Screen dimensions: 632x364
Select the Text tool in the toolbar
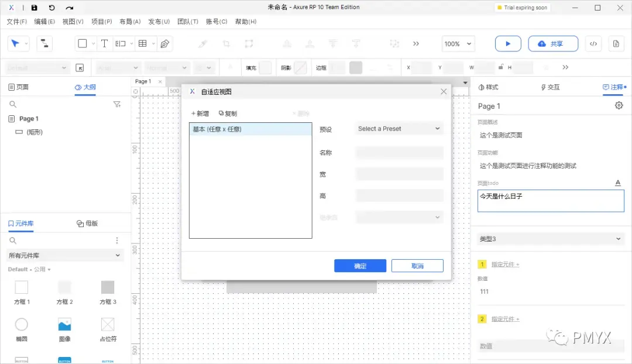(104, 43)
